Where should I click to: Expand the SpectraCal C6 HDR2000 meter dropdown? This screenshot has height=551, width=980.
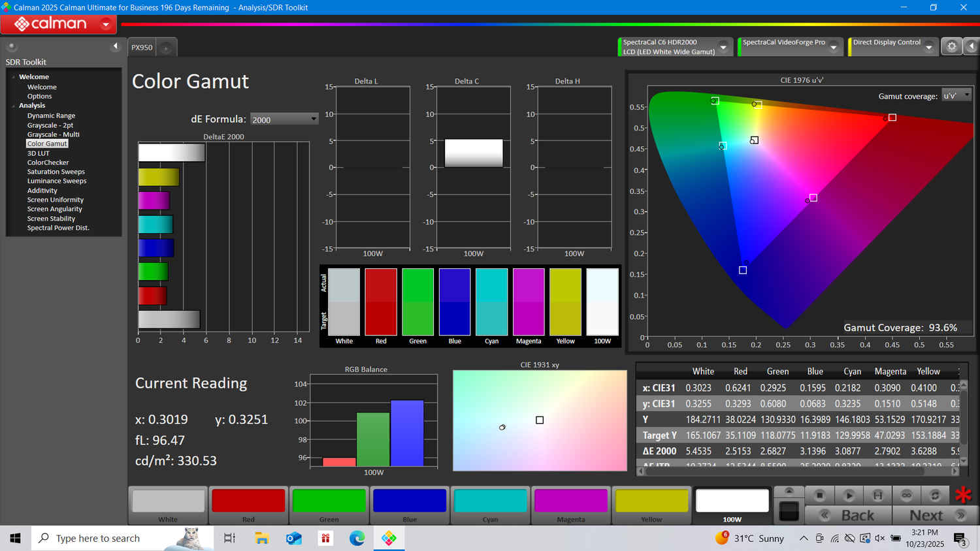[x=723, y=47]
